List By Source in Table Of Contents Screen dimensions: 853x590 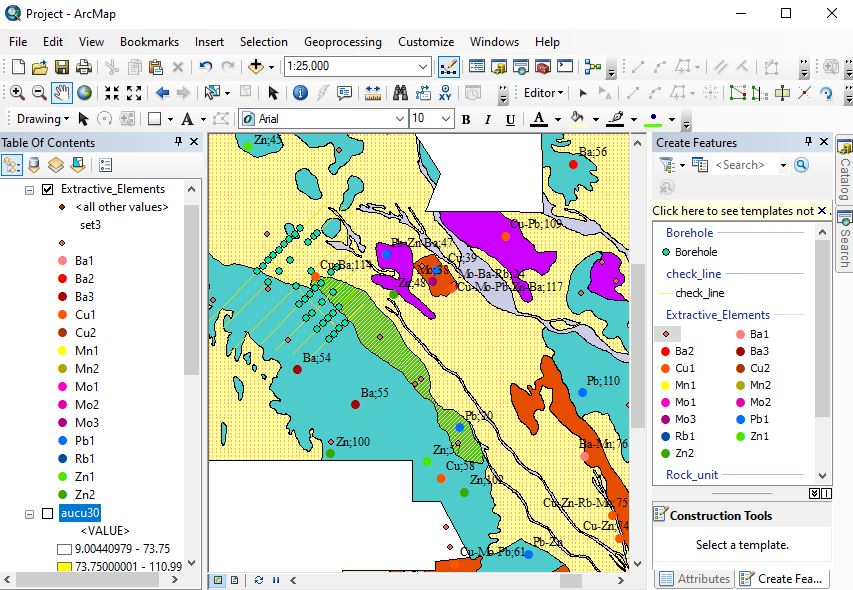[x=34, y=165]
